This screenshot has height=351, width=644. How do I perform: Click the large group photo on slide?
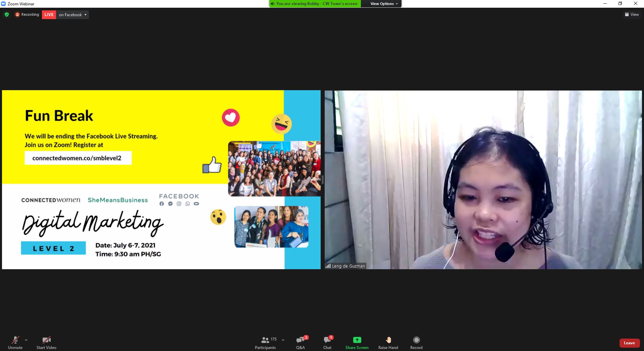point(274,169)
